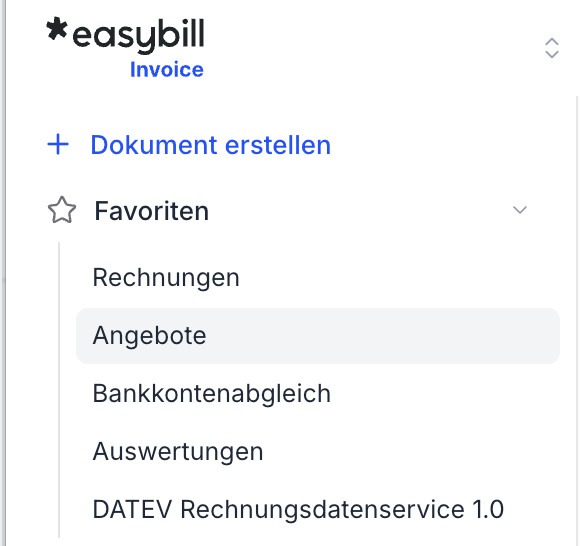580x546 pixels.
Task: Collapse the Favoriten section using its chevron
Action: (x=520, y=210)
